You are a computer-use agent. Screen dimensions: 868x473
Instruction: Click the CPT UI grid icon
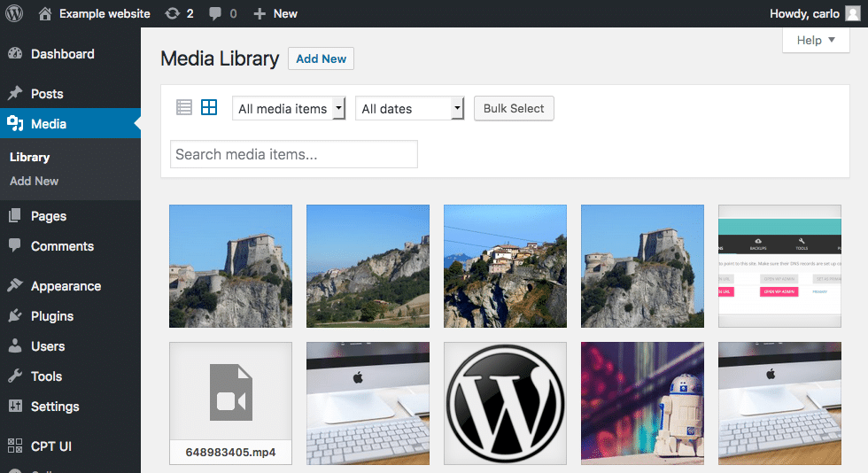coord(16,446)
